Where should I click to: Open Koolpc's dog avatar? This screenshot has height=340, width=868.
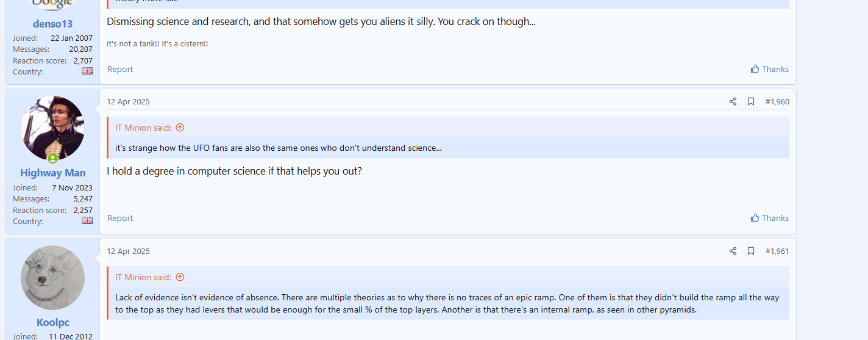(53, 278)
